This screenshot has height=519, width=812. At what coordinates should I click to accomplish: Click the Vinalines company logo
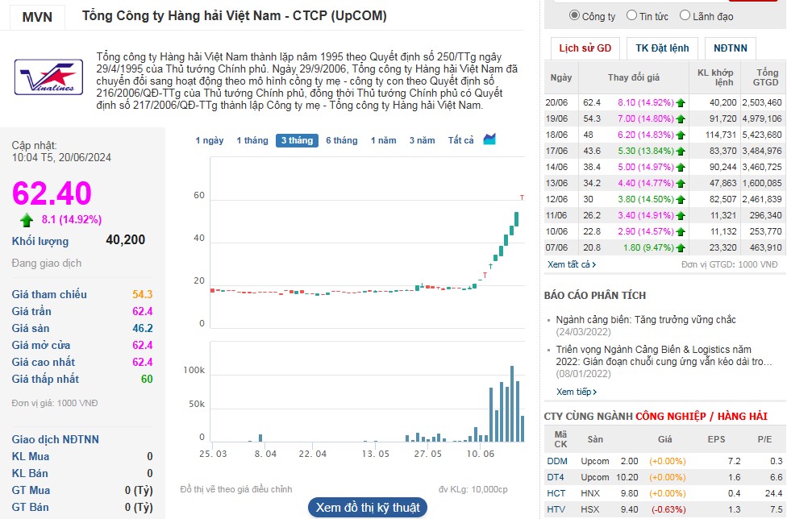pyautogui.click(x=48, y=77)
